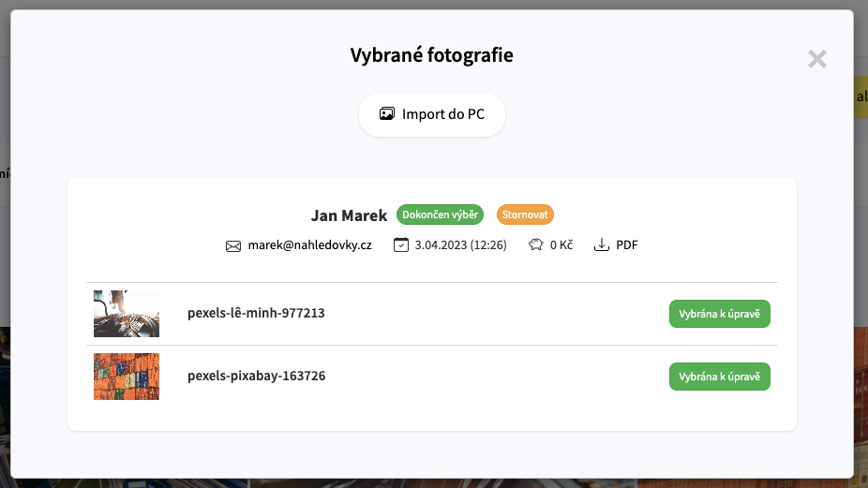Image resolution: width=868 pixels, height=488 pixels.
Task: Open the marek@nahledovky.cz email link
Action: (x=310, y=245)
